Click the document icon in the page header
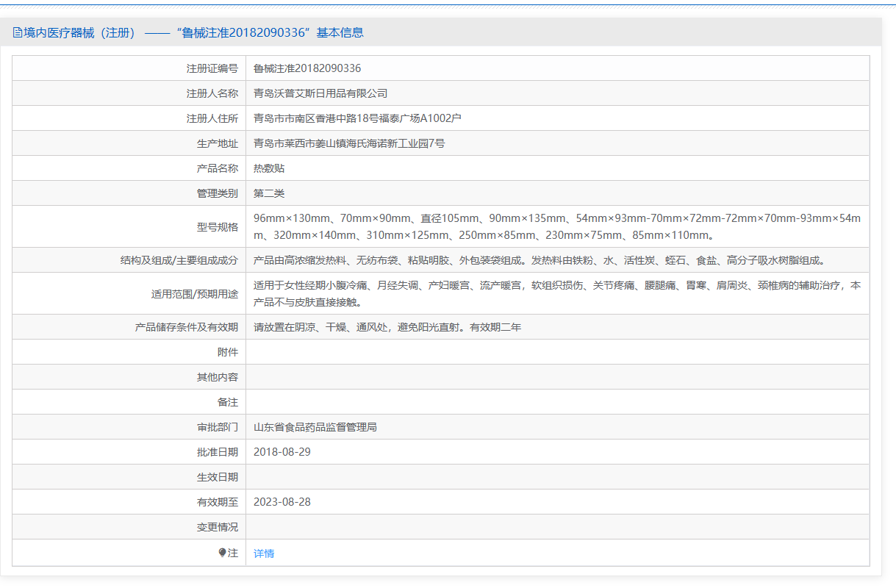896x588 pixels. pyautogui.click(x=18, y=32)
